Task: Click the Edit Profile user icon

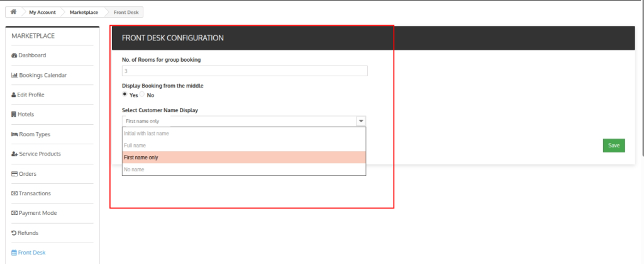Action: click(14, 95)
